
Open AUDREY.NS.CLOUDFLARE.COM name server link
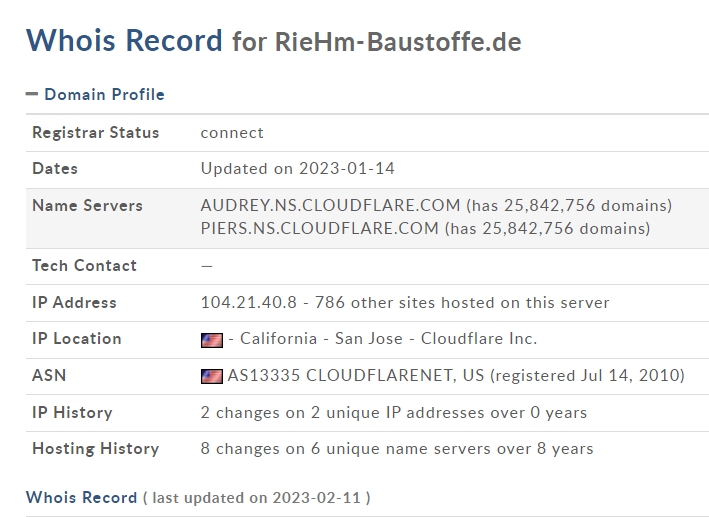pos(331,205)
